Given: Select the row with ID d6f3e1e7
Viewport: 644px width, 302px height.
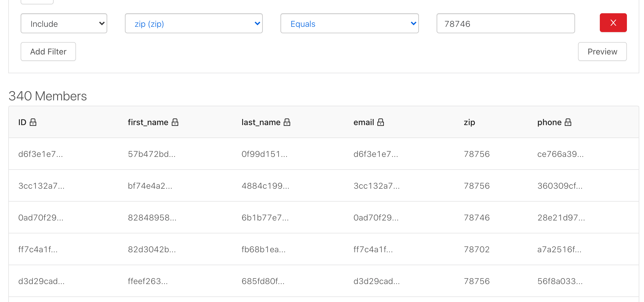Looking at the screenshot, I should click(x=41, y=154).
